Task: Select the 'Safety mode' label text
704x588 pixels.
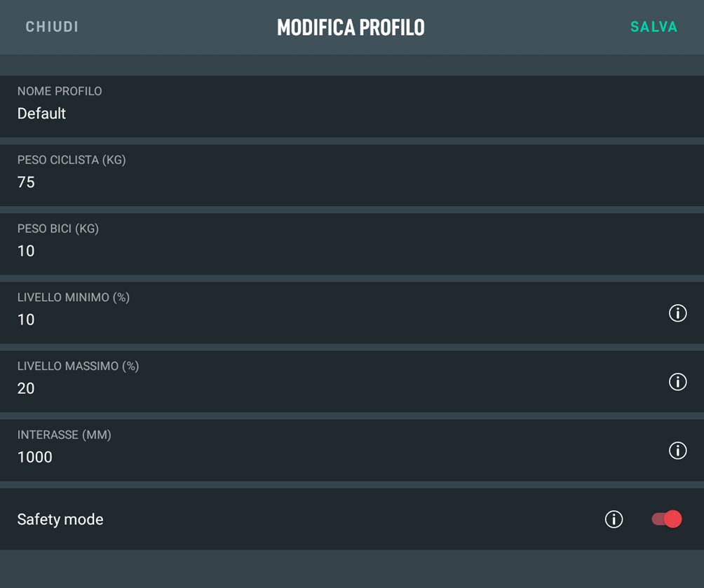Action: coord(60,519)
